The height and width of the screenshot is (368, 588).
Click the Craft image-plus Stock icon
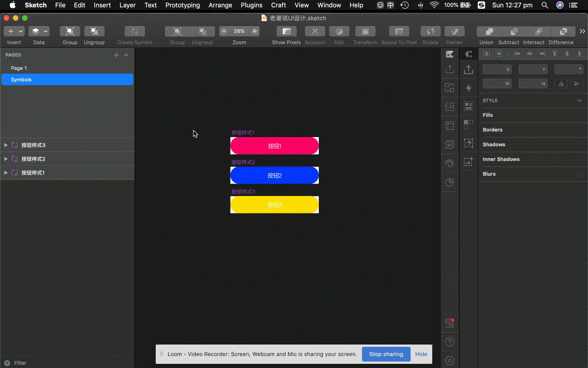point(469,161)
